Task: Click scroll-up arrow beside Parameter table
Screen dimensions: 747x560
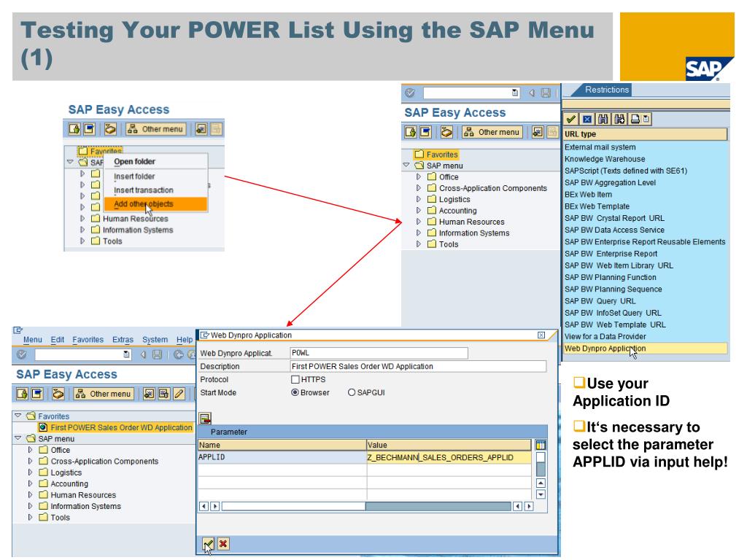Action: 541,483
